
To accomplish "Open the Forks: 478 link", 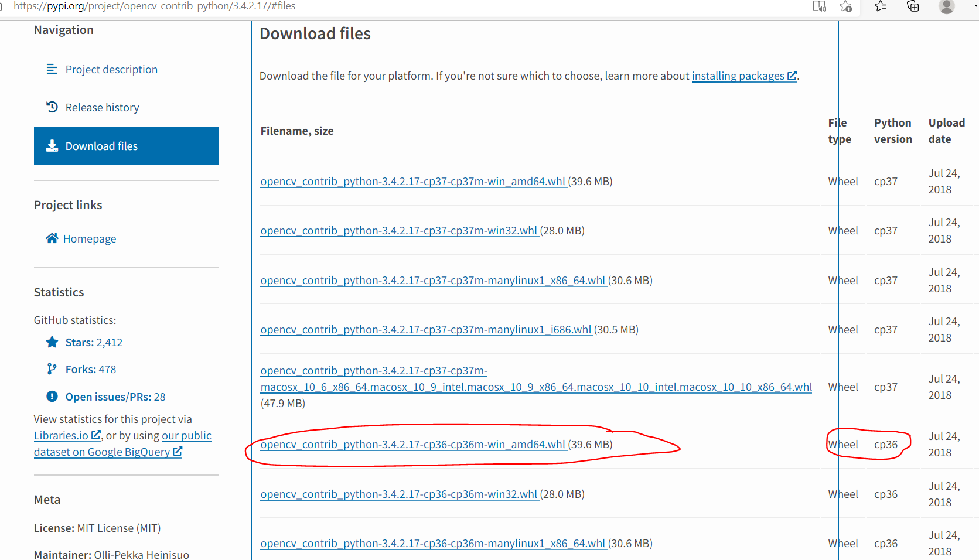I will point(91,369).
